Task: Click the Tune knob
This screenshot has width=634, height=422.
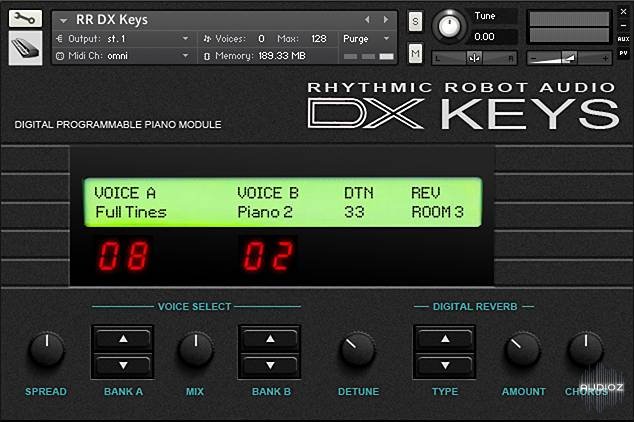Action: tap(448, 26)
